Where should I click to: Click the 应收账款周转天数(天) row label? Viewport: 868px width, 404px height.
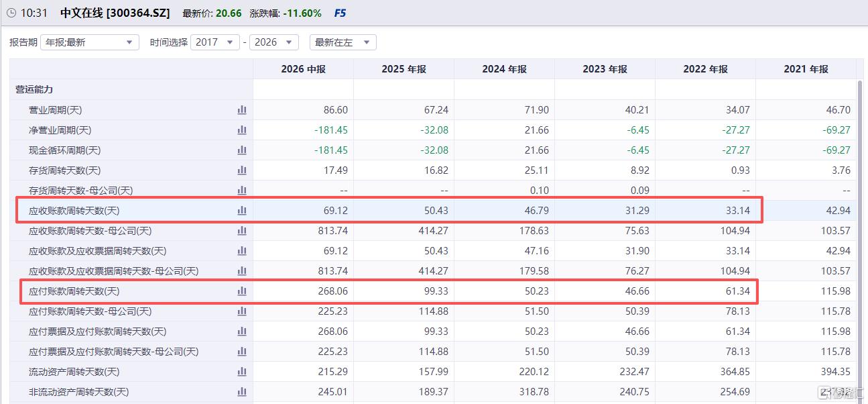(x=74, y=211)
